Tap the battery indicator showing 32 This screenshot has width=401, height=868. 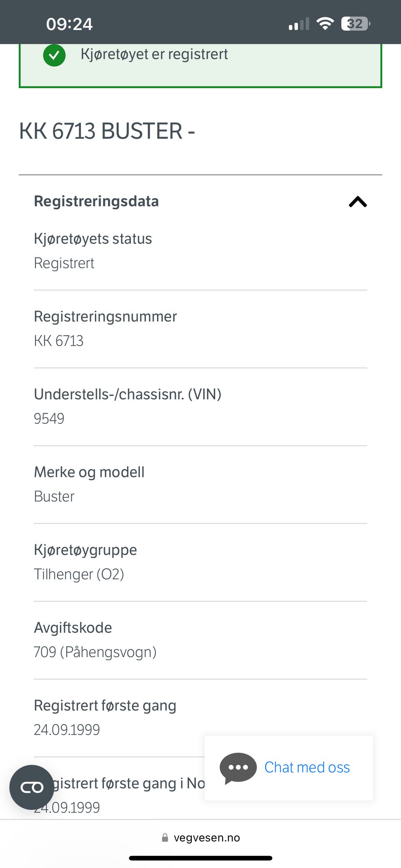tap(355, 24)
